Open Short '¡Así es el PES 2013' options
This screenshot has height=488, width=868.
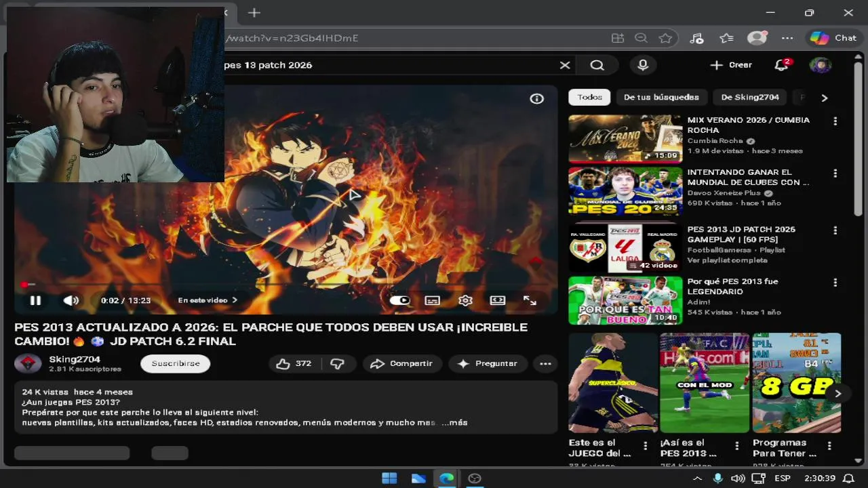click(x=736, y=446)
